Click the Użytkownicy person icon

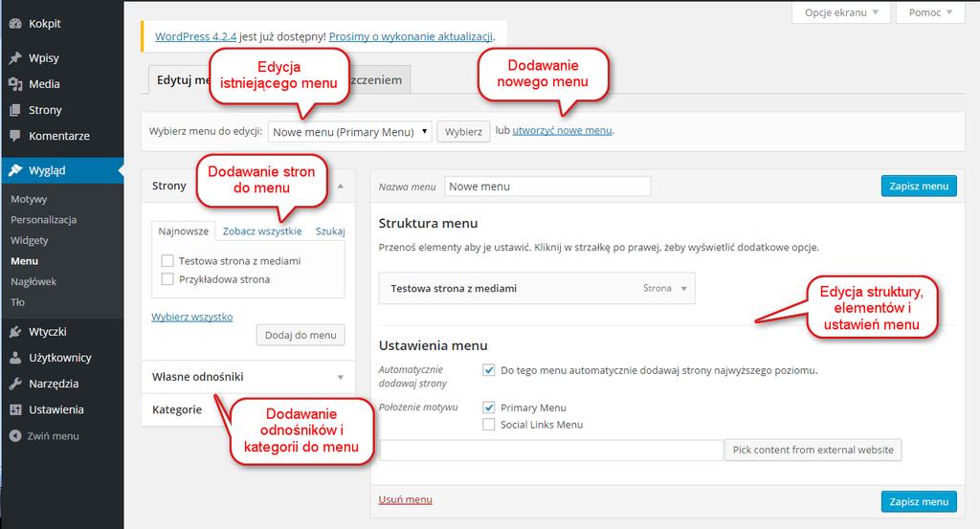click(x=15, y=358)
